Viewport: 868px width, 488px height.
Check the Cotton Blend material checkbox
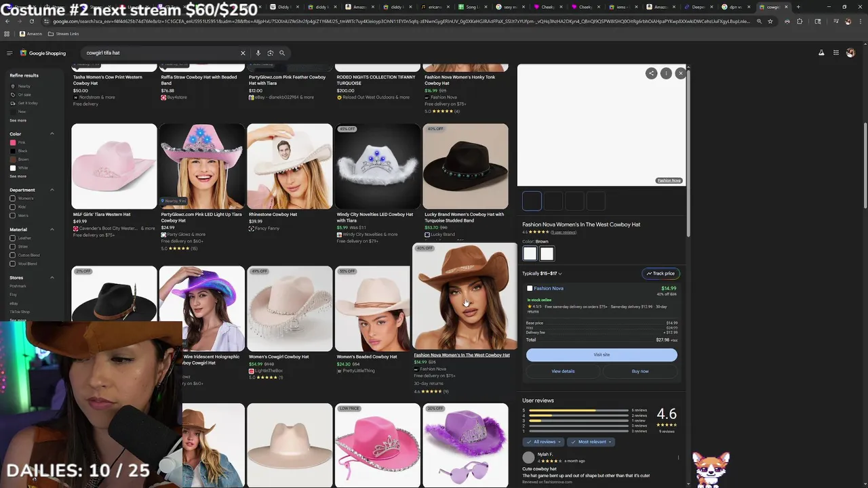[12, 255]
